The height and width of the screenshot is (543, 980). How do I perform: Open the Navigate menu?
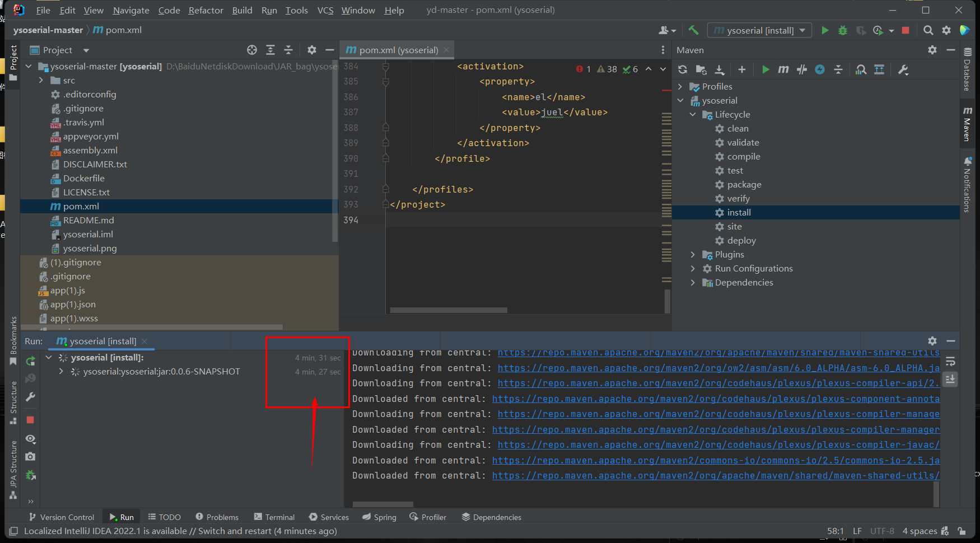131,11
